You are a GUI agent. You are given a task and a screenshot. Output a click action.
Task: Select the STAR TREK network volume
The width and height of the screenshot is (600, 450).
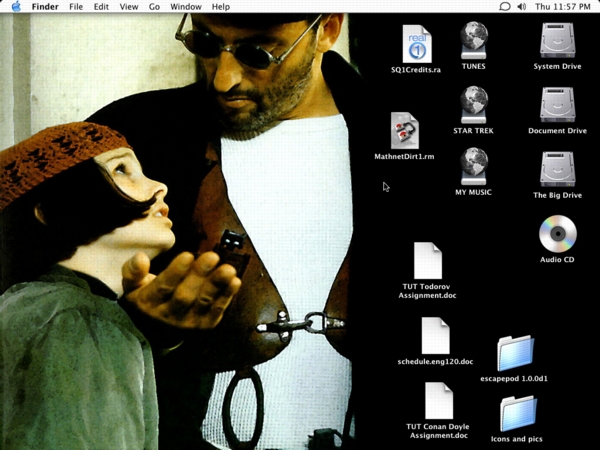474,105
